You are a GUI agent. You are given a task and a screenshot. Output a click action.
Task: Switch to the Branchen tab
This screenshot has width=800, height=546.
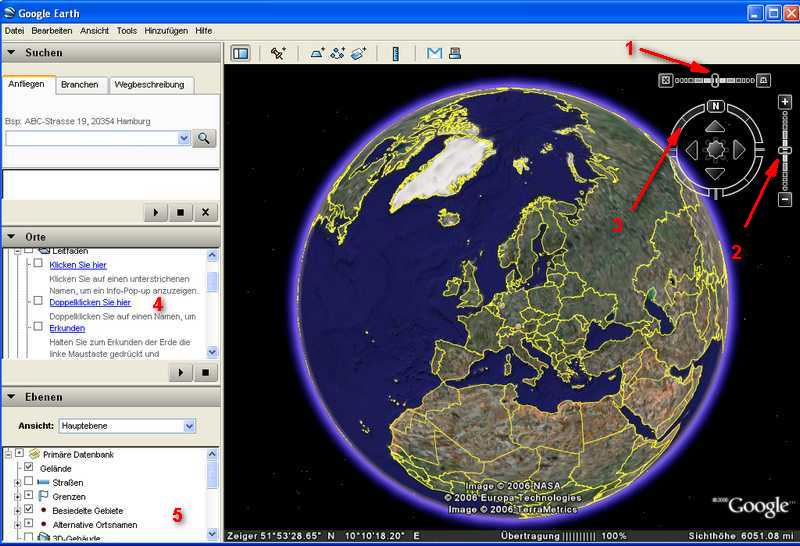click(x=80, y=85)
